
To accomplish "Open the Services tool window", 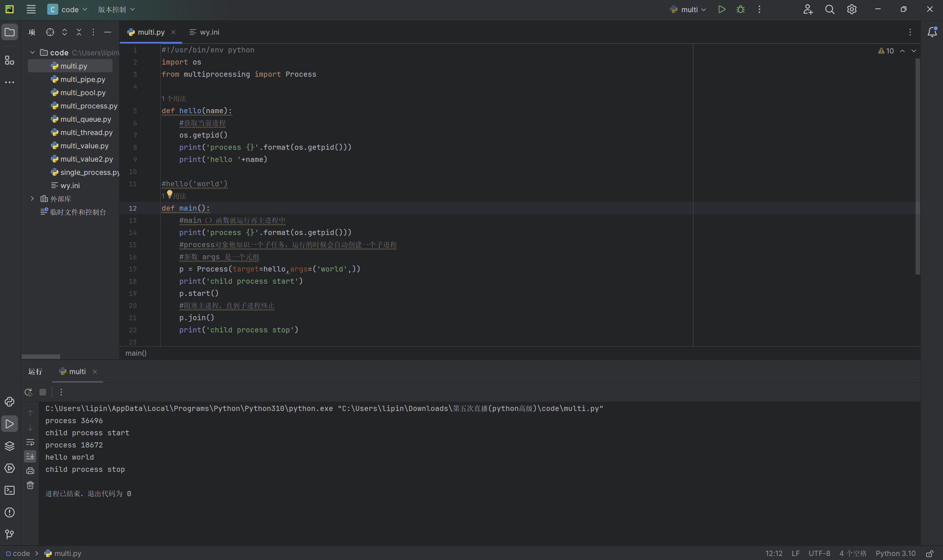I will click(10, 468).
